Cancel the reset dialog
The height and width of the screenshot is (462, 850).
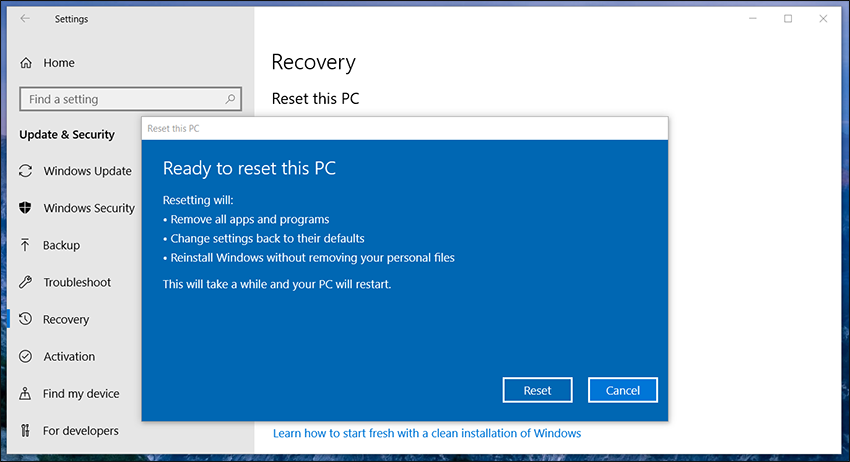click(622, 390)
